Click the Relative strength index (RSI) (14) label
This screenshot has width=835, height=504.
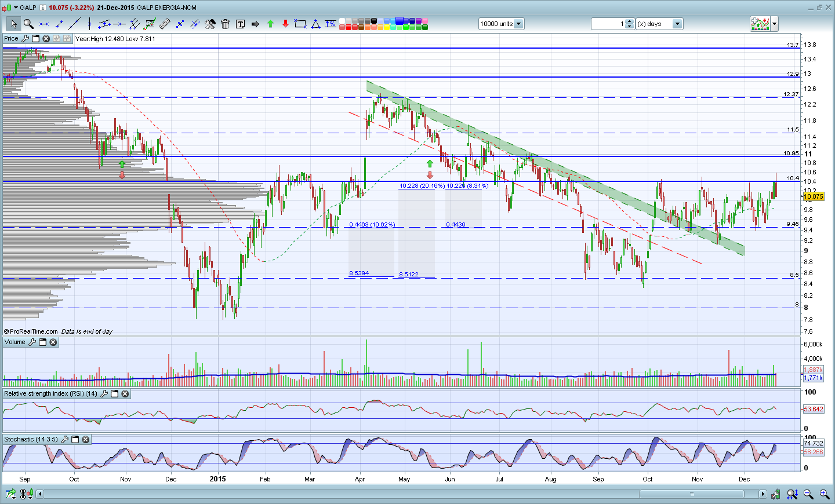point(51,394)
